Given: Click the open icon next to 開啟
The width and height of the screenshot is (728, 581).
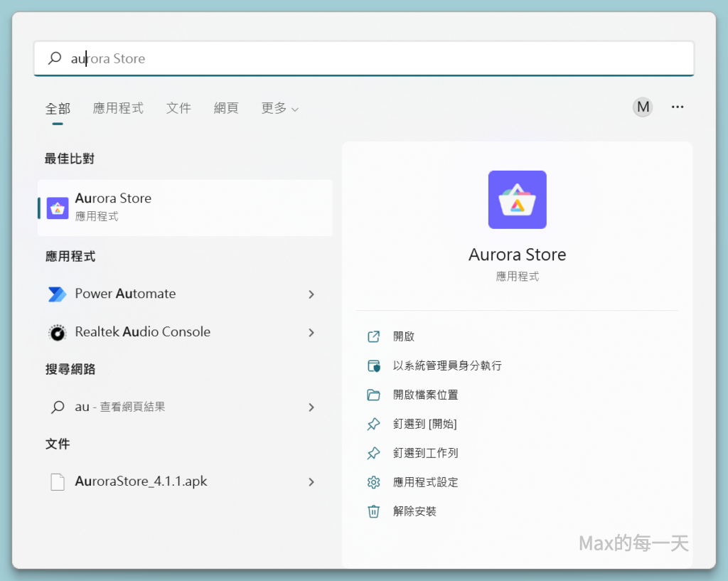Looking at the screenshot, I should click(x=374, y=336).
